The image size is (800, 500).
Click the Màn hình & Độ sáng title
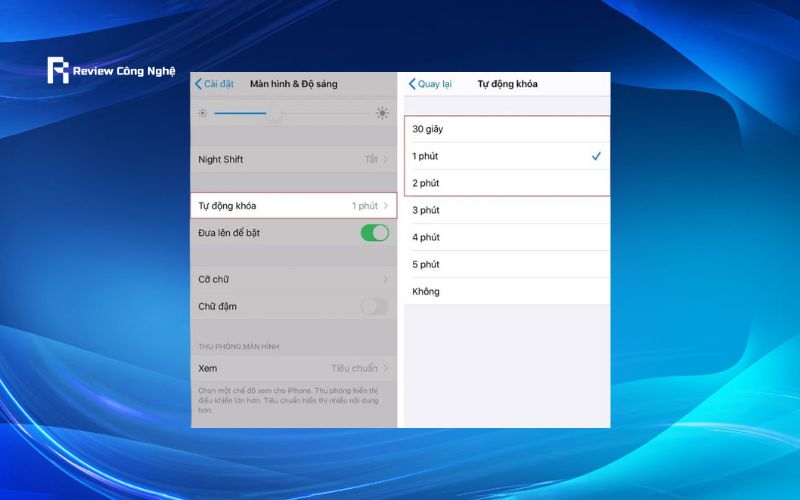(293, 84)
